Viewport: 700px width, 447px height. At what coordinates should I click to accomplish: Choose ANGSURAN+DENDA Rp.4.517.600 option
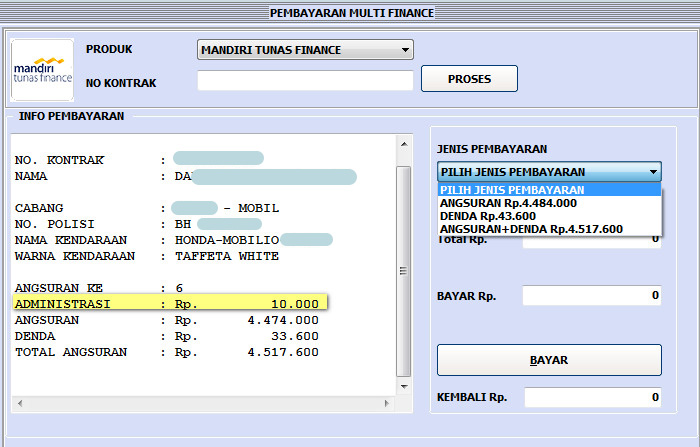[549, 229]
